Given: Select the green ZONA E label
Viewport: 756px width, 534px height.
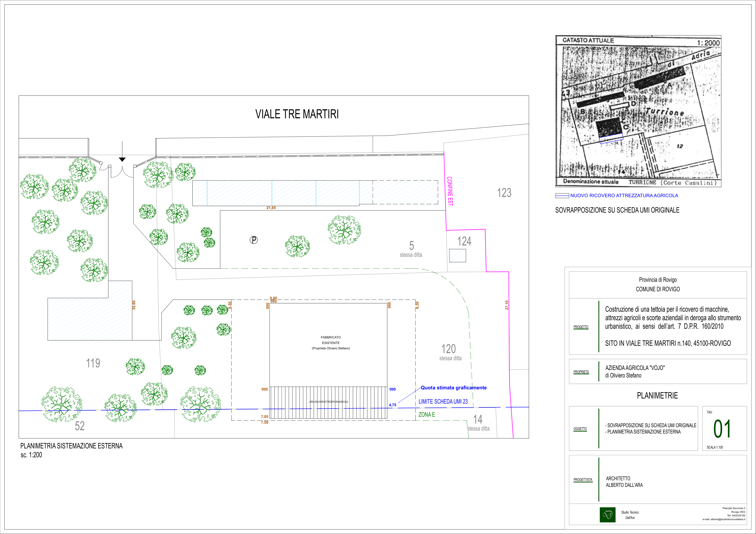Looking at the screenshot, I should click(x=427, y=415).
